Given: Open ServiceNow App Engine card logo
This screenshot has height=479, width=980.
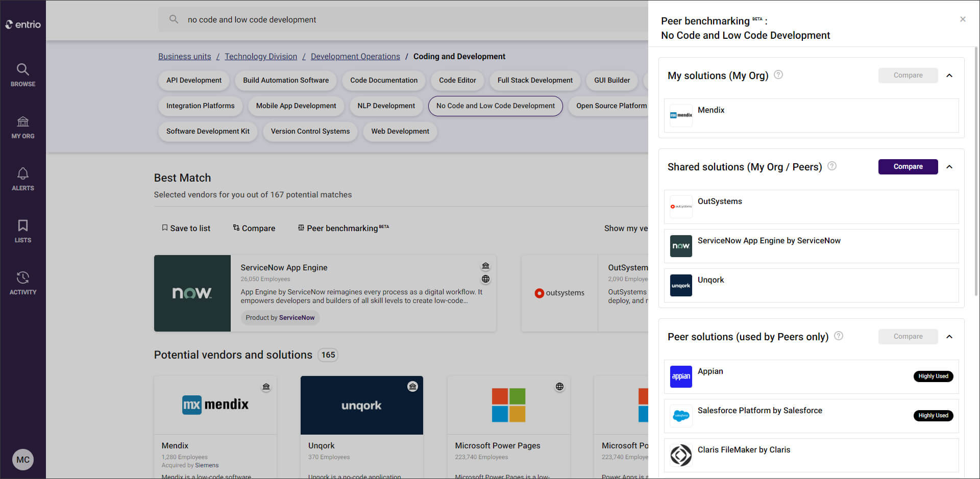Looking at the screenshot, I should coord(192,293).
